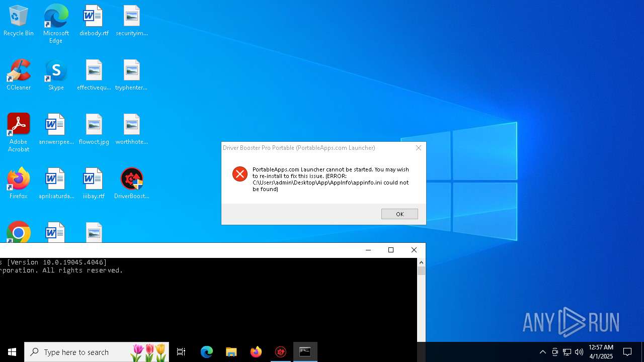Select the tryphenter... image file
This screenshot has height=362, width=644.
coord(131,75)
